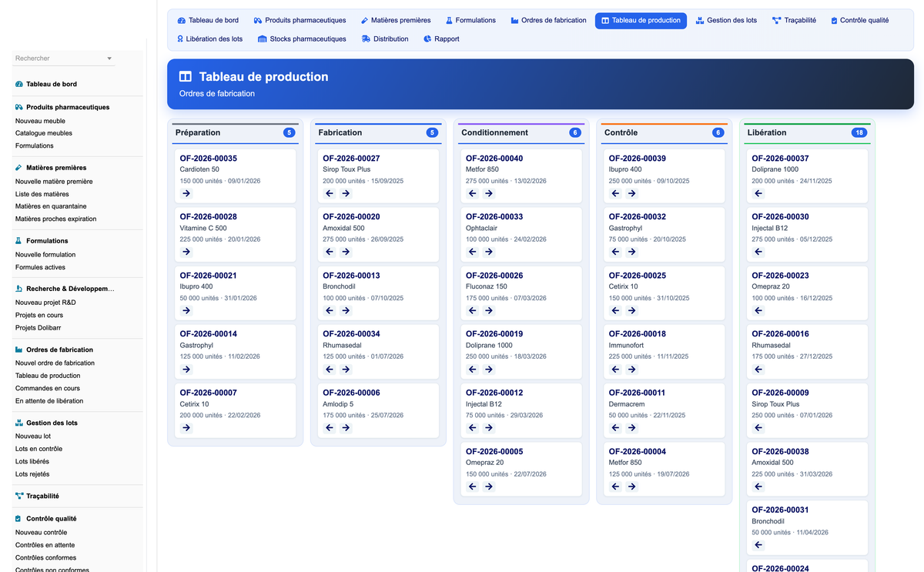Click left arrow on OF-2026-00030 Injectal B12
The width and height of the screenshot is (924, 572).
[758, 252]
